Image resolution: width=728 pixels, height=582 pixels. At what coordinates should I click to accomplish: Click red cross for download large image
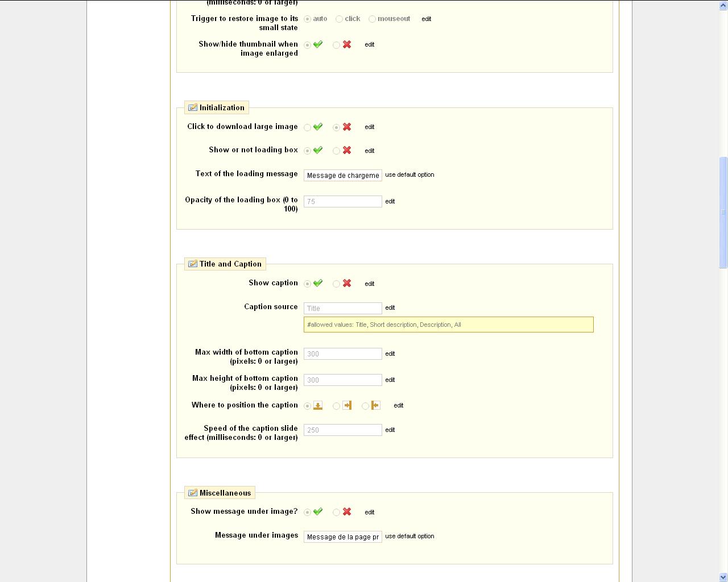point(347,127)
